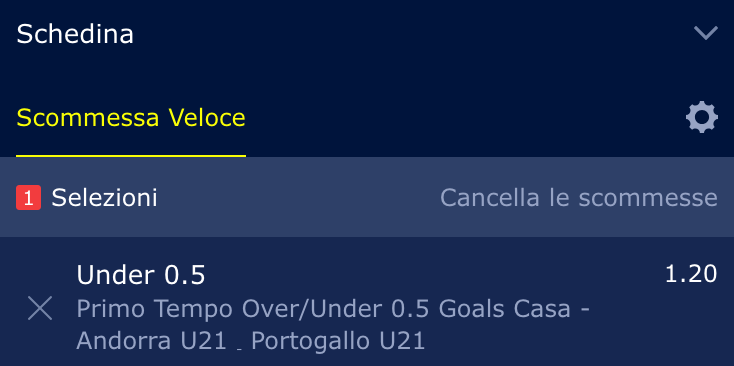734x366 pixels.
Task: Open the Scommessa Veloce settings gear
Action: (x=702, y=117)
